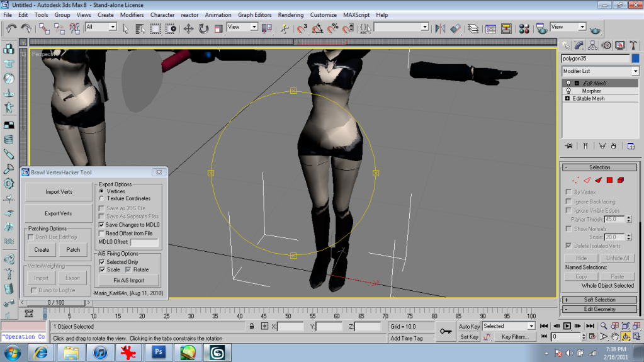The width and height of the screenshot is (644, 362).
Task: Switch to the Modify command panel
Action: coord(579,45)
